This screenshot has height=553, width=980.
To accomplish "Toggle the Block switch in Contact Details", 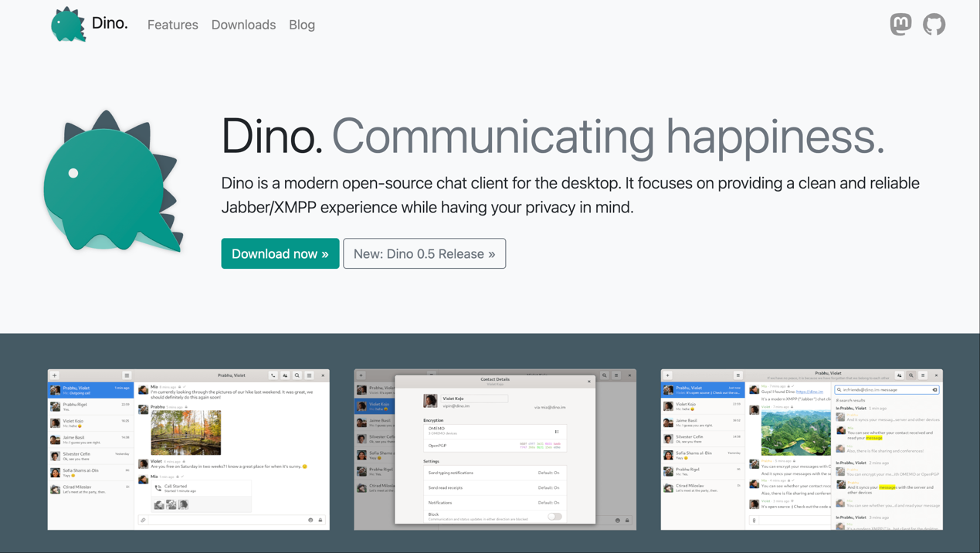I will [x=555, y=517].
